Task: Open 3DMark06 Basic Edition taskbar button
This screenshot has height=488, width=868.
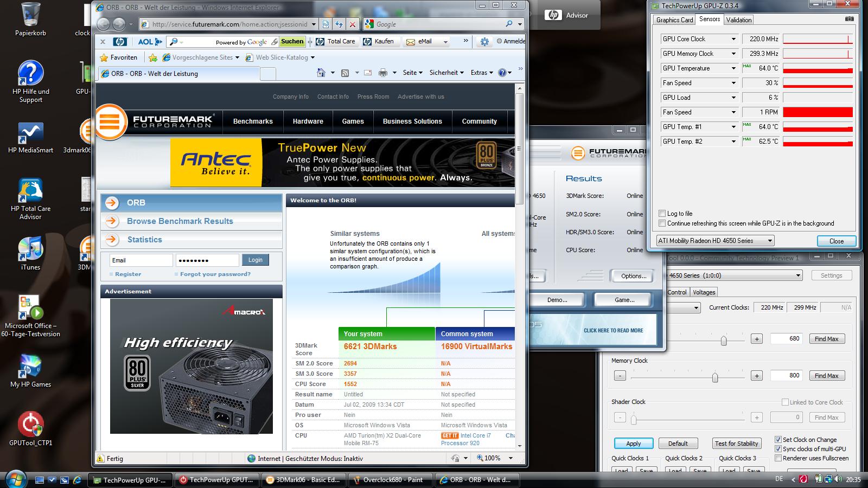Action: tap(303, 480)
